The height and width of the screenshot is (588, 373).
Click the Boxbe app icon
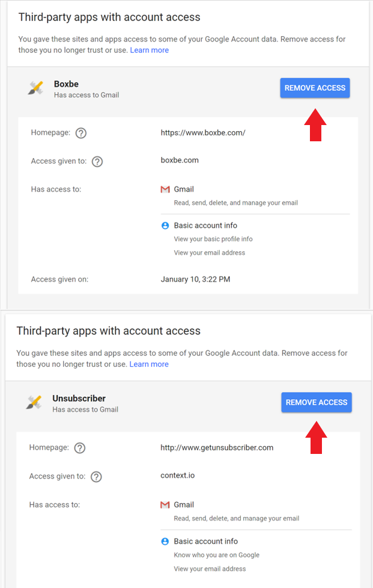click(x=36, y=88)
